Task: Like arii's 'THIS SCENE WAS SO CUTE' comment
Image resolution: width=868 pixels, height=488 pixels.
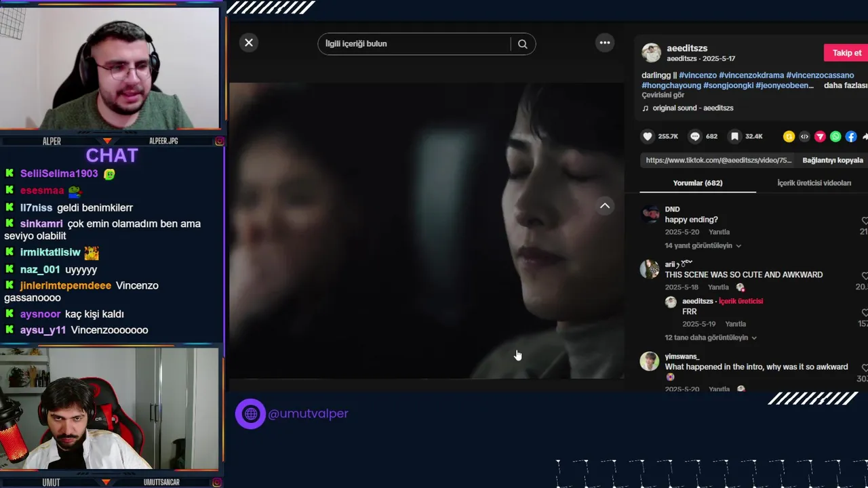Action: pos(865,276)
